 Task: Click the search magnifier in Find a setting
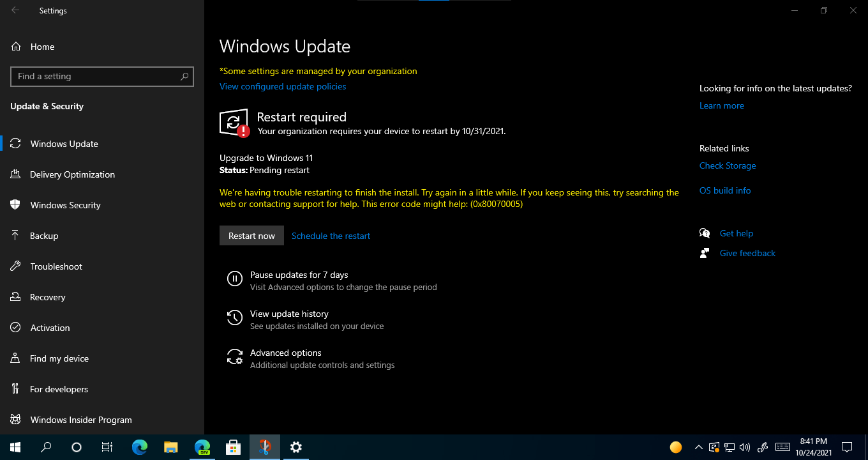[x=184, y=76]
